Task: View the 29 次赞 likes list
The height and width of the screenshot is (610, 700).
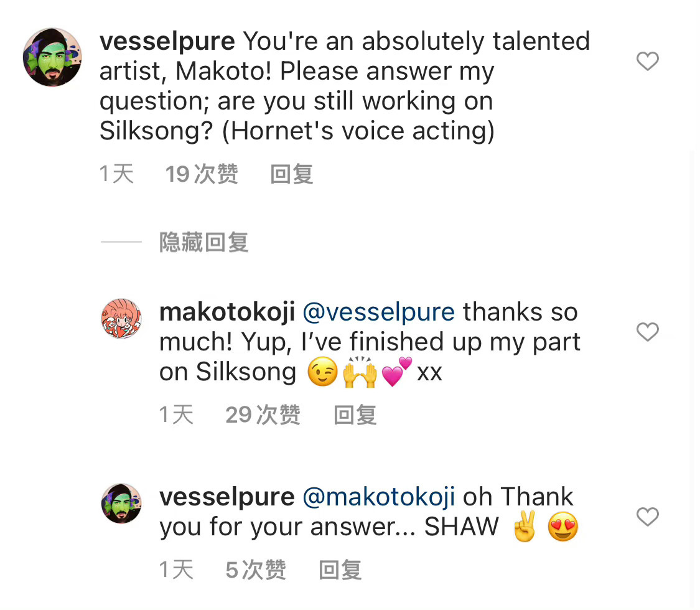Action: pyautogui.click(x=263, y=415)
